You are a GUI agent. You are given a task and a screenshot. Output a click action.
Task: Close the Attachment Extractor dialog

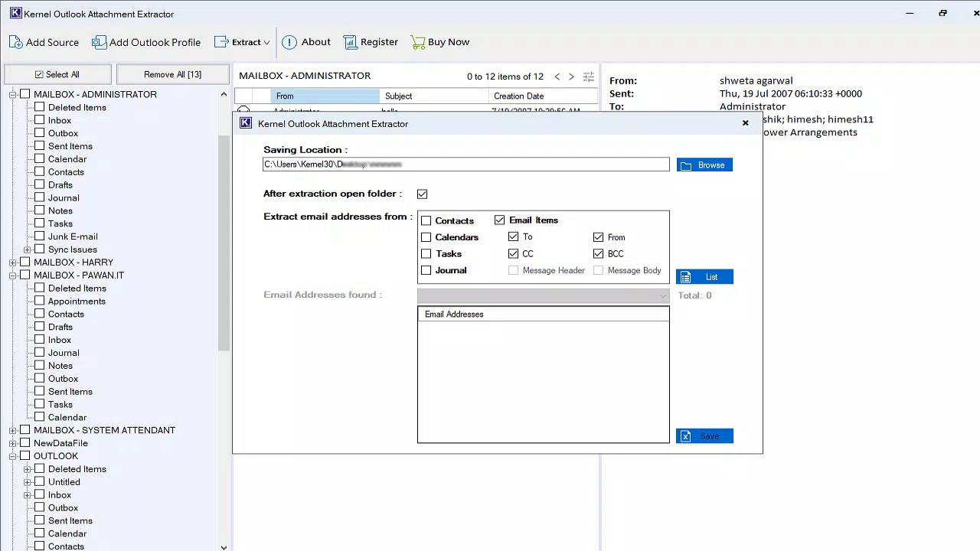745,123
